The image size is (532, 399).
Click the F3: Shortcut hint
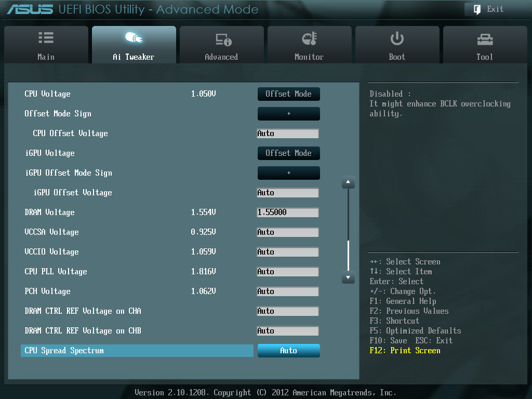point(395,321)
